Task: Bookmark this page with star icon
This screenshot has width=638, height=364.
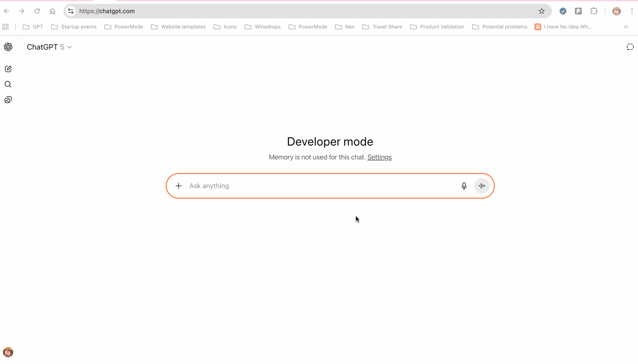Action: click(542, 11)
